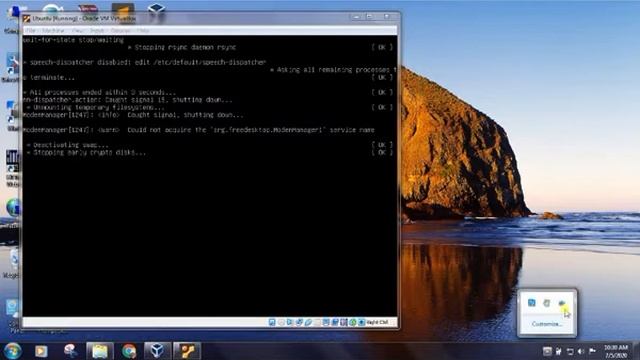The width and height of the screenshot is (640, 360).
Task: Open Google Chrome from the taskbar
Action: pyautogui.click(x=129, y=351)
